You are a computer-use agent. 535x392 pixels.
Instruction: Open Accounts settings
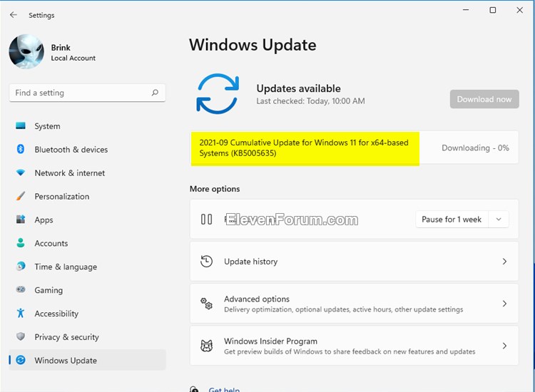pos(87,243)
